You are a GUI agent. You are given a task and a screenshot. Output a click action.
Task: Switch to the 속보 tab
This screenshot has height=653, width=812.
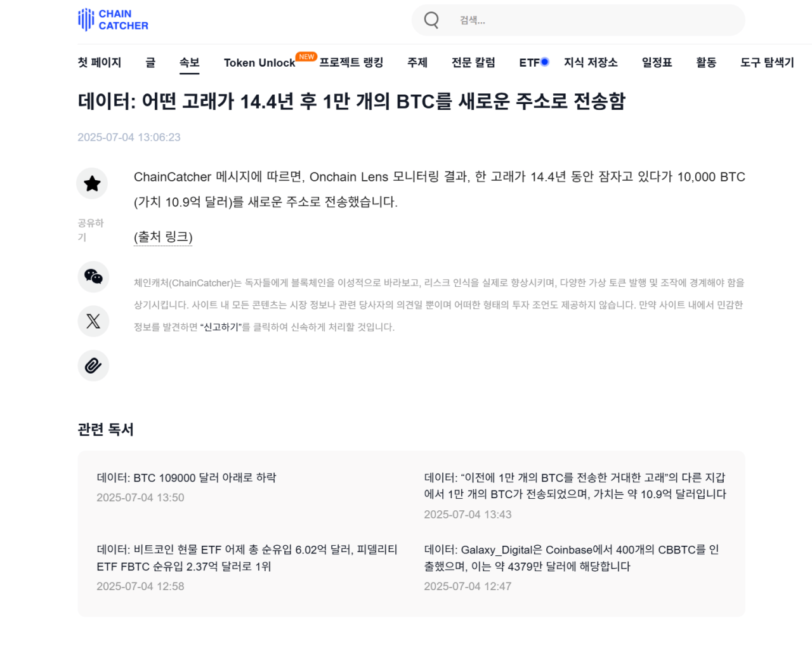tap(189, 62)
